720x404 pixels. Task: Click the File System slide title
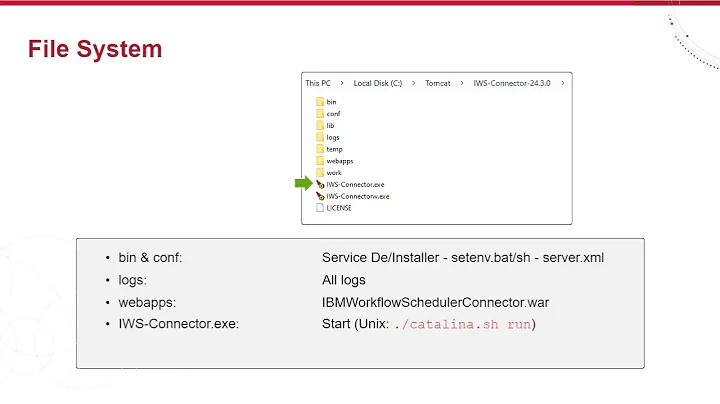(x=95, y=49)
